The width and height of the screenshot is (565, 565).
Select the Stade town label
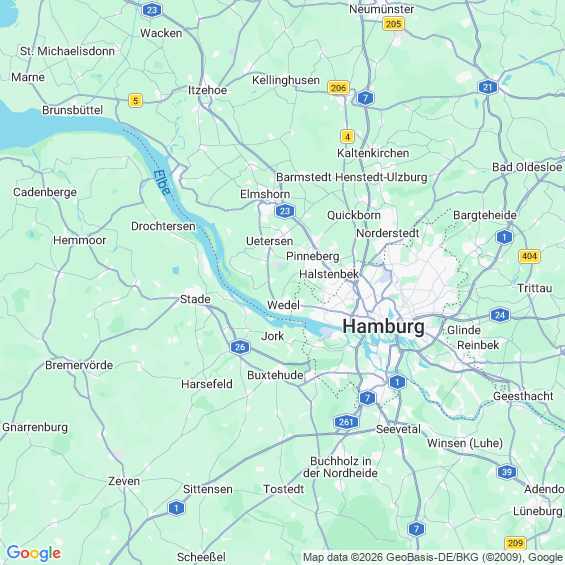point(195,299)
